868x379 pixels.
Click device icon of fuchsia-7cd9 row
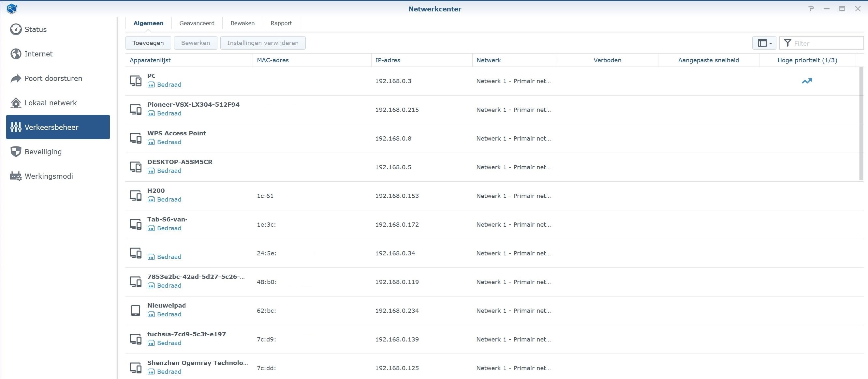click(136, 339)
